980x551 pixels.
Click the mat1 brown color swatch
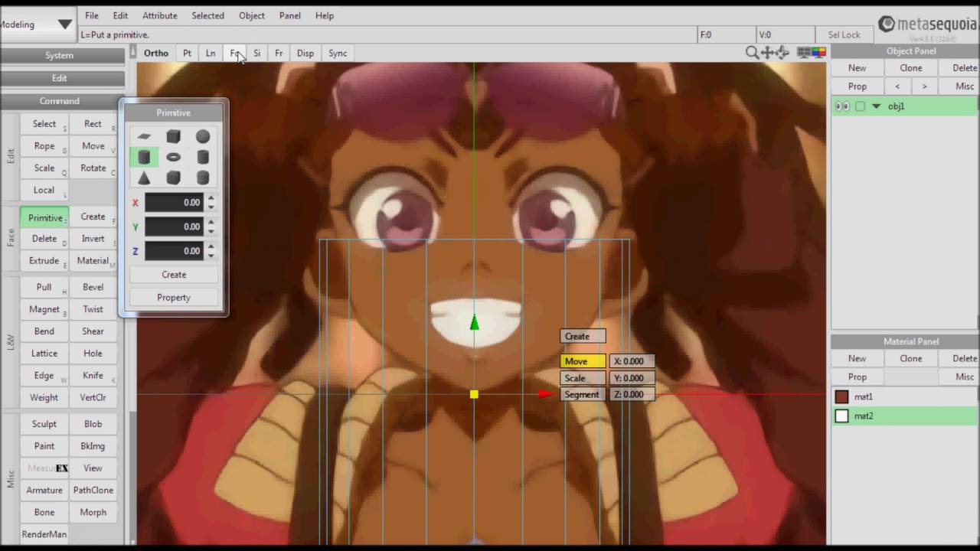click(x=842, y=396)
